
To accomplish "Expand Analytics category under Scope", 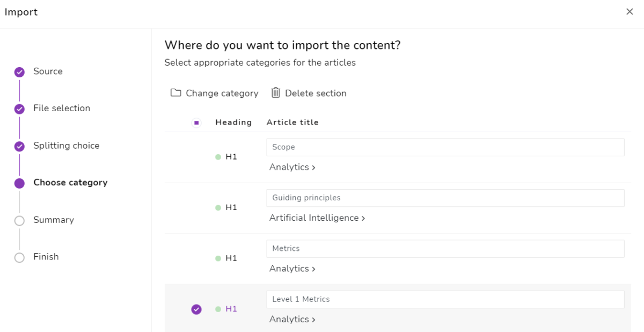I will (292, 167).
